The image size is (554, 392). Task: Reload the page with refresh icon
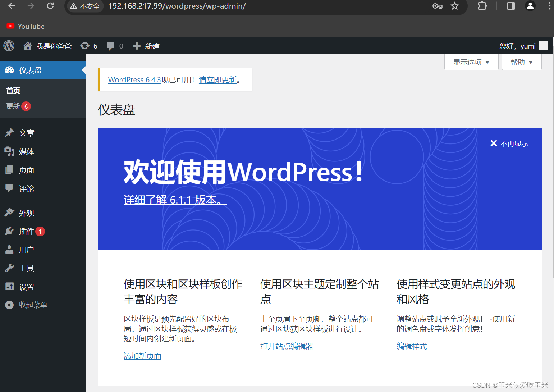pyautogui.click(x=50, y=6)
